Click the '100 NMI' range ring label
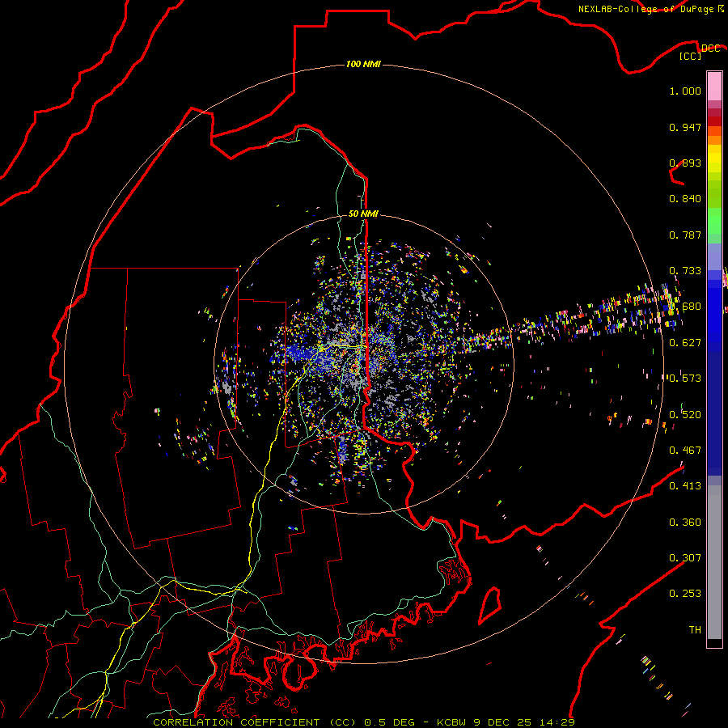The width and height of the screenshot is (728, 728). [363, 64]
